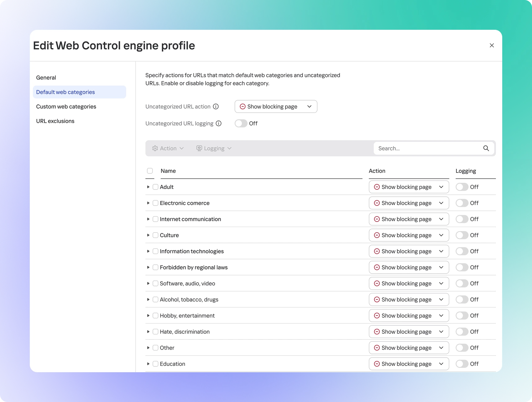Click info icon next to Uncategorized URL action

click(216, 106)
